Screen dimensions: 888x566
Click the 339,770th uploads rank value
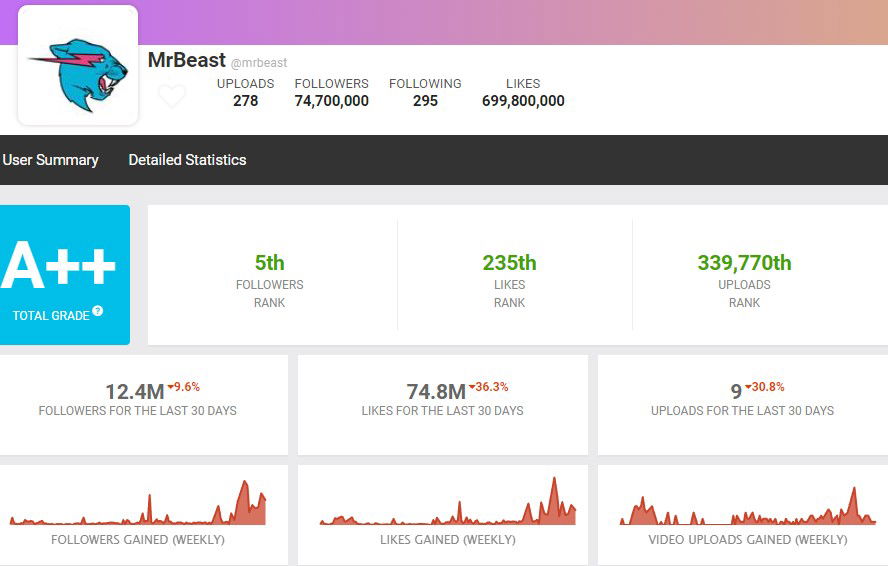[x=744, y=263]
